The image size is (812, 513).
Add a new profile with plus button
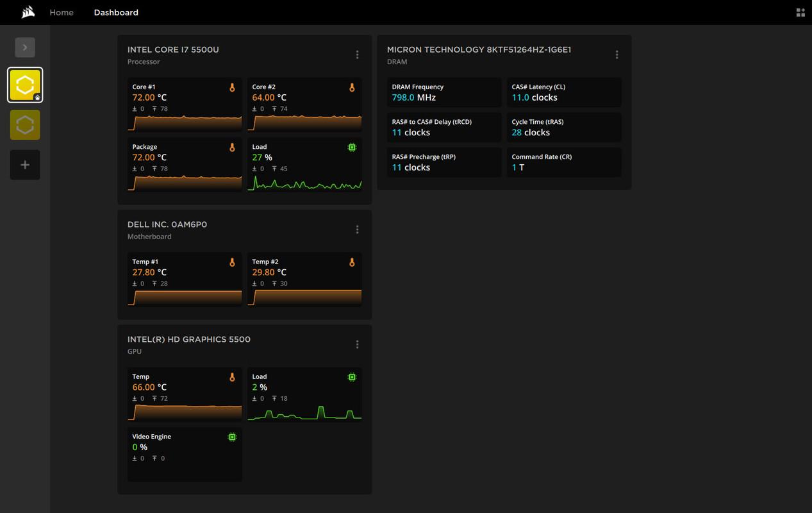(x=25, y=165)
